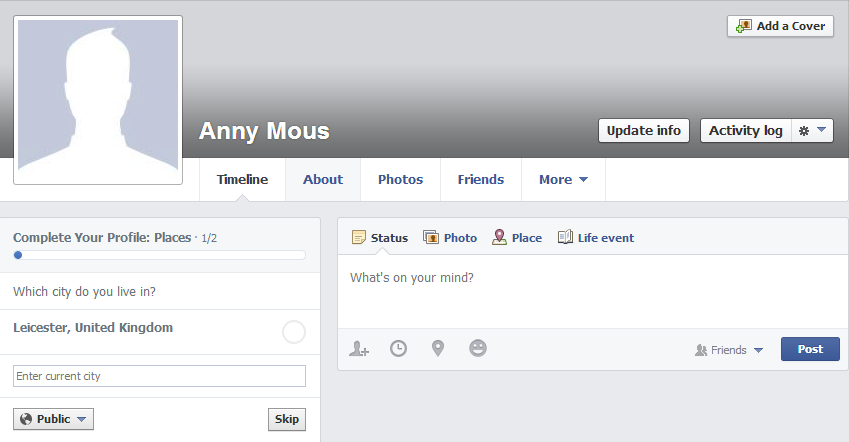
Task: Go to the Friends tab
Action: (x=481, y=179)
